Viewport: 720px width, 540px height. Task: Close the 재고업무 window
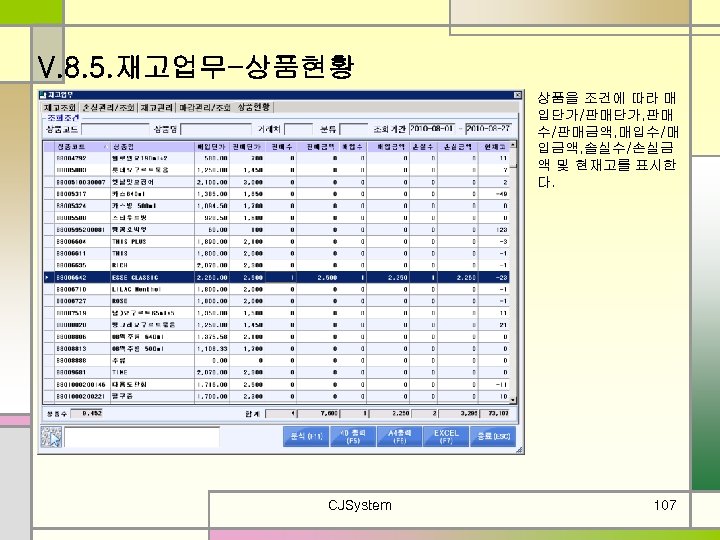click(518, 95)
